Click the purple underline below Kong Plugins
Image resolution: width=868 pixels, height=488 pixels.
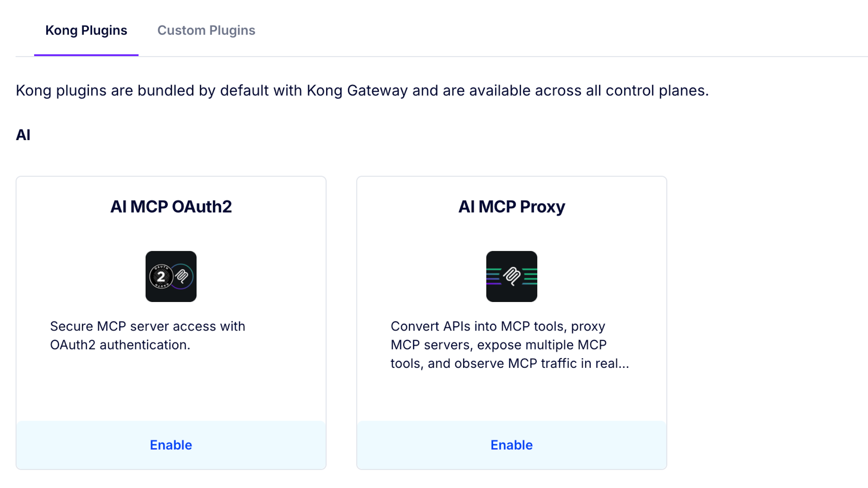86,55
